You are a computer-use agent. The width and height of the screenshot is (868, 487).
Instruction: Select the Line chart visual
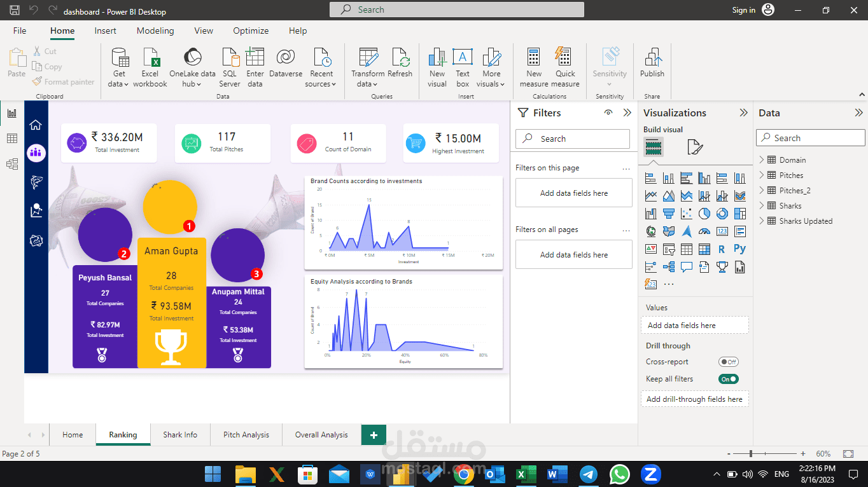click(651, 196)
